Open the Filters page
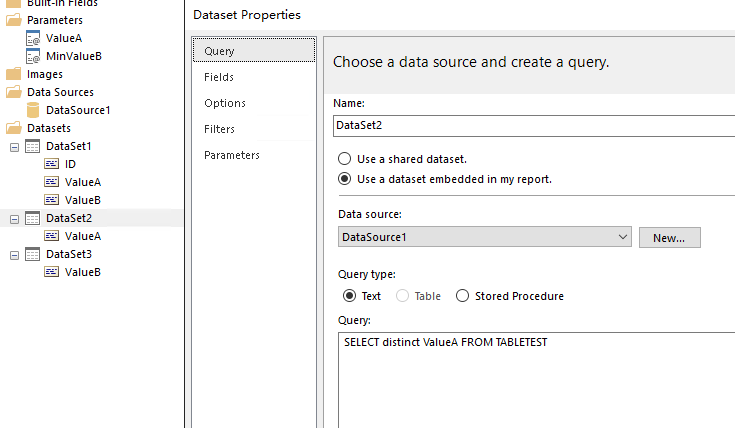The image size is (735, 428). (x=220, y=129)
